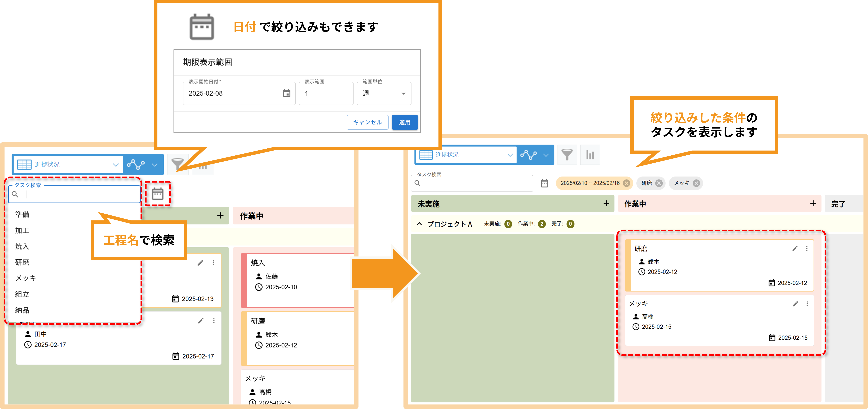
Task: Focus the 表示範囲 input field
Action: (x=326, y=93)
